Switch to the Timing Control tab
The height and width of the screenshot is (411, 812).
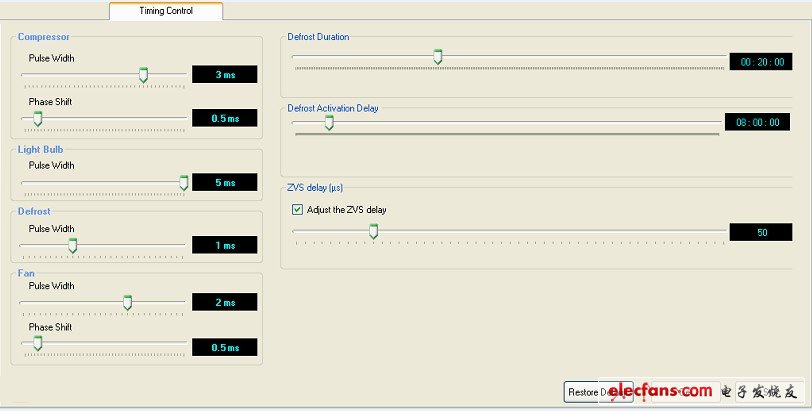tap(166, 11)
